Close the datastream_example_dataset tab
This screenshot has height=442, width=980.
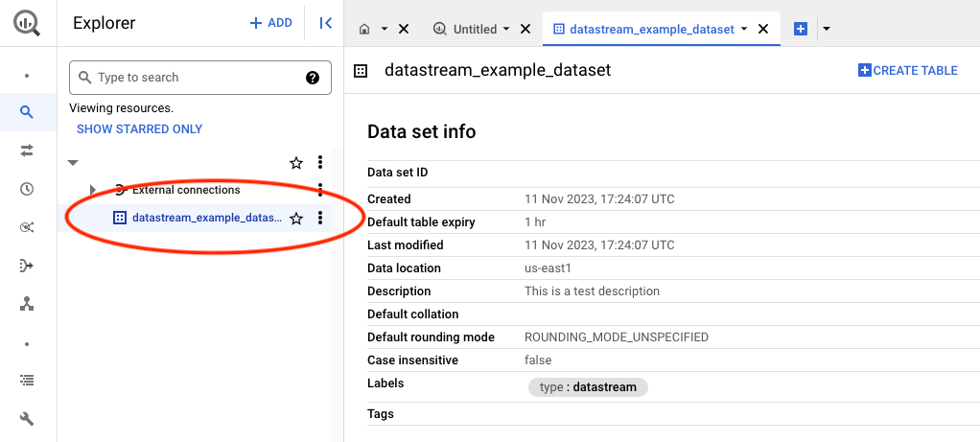[763, 29]
